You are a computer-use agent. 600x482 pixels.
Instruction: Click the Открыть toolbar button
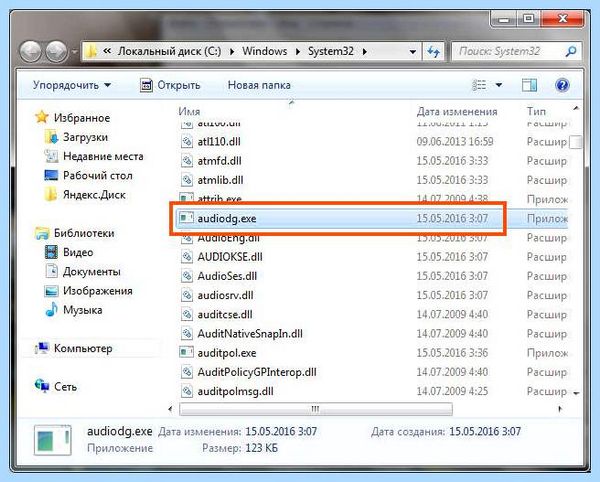coord(170,85)
